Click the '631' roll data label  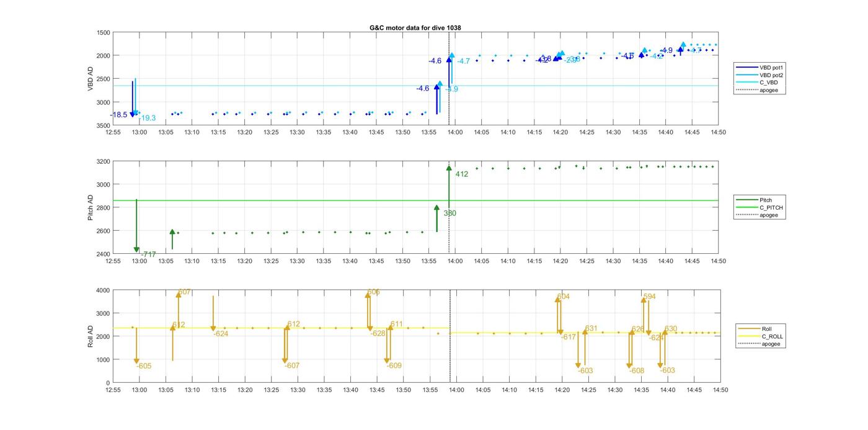point(591,329)
